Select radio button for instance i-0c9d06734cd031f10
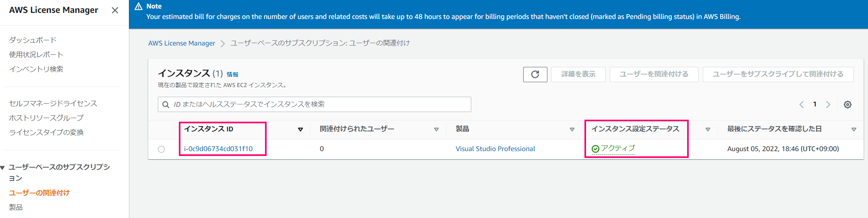This screenshot has width=868, height=218. 162,149
